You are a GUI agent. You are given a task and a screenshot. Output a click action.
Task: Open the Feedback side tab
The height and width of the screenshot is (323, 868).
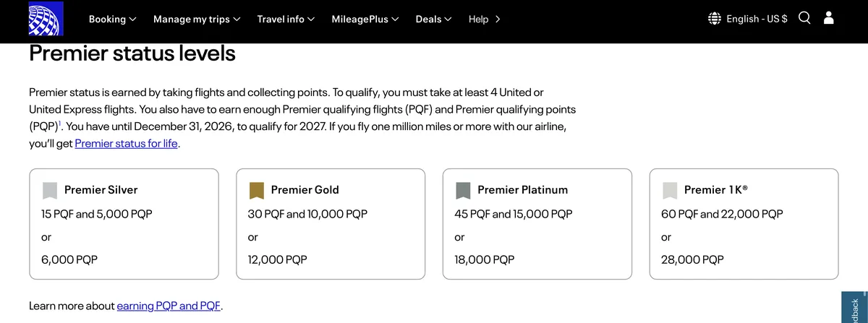pyautogui.click(x=854, y=308)
